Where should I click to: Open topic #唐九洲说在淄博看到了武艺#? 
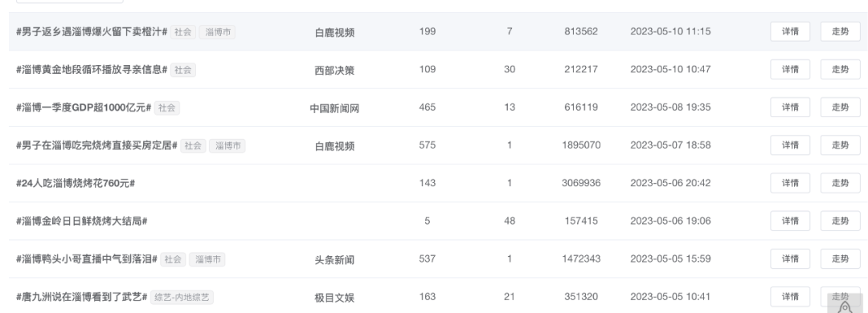[x=81, y=297]
